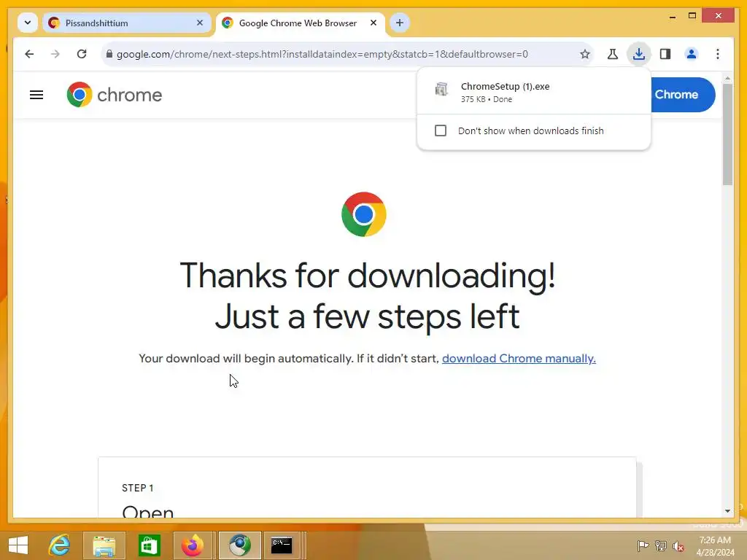Expand the tab search dropdown arrow
Image resolution: width=747 pixels, height=560 pixels.
coord(28,23)
